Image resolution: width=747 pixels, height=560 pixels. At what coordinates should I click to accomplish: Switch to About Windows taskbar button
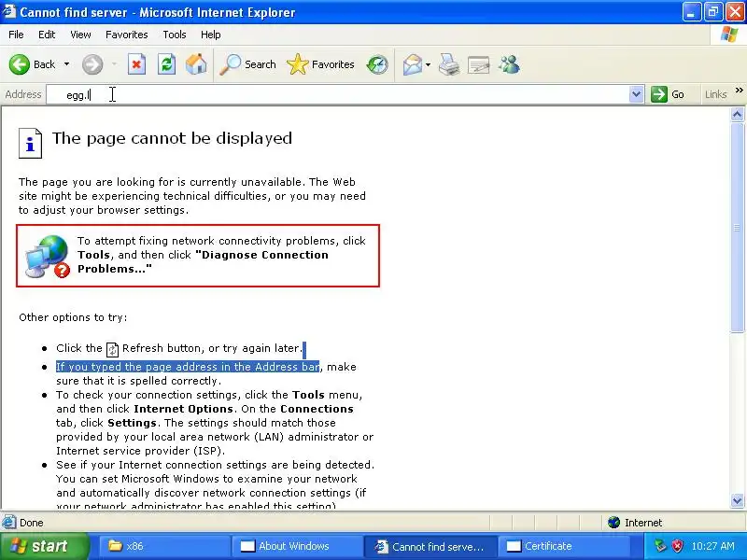click(297, 546)
